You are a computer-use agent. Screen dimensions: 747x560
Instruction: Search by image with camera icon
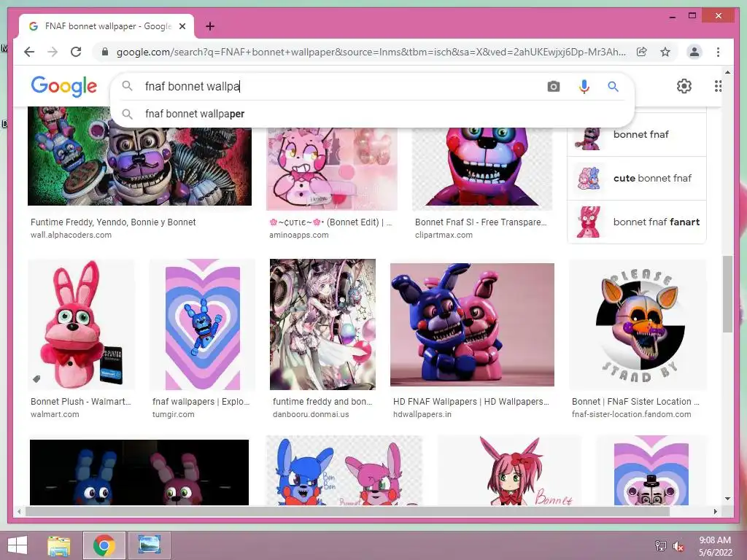(553, 86)
